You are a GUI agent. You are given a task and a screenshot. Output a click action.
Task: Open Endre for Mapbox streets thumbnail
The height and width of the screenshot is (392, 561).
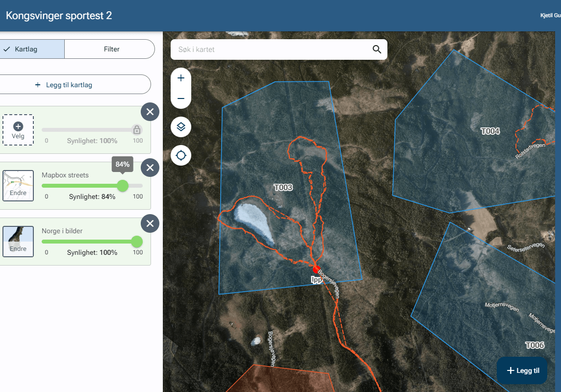(x=18, y=186)
